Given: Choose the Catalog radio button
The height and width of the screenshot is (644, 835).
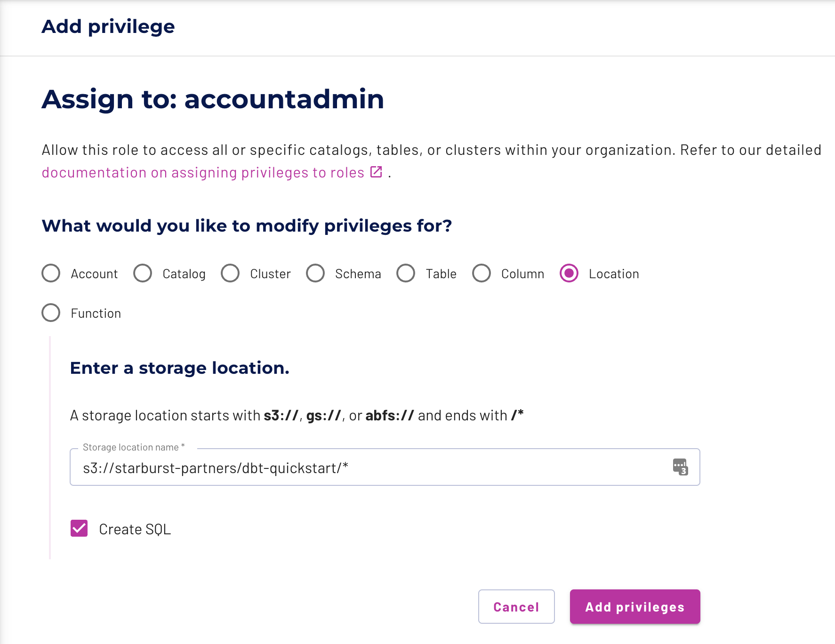Looking at the screenshot, I should coord(143,274).
